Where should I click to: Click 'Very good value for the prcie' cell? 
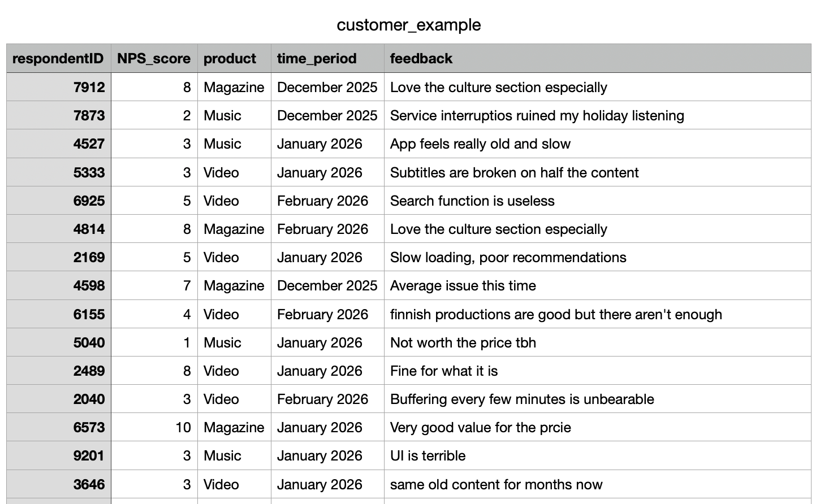click(481, 428)
